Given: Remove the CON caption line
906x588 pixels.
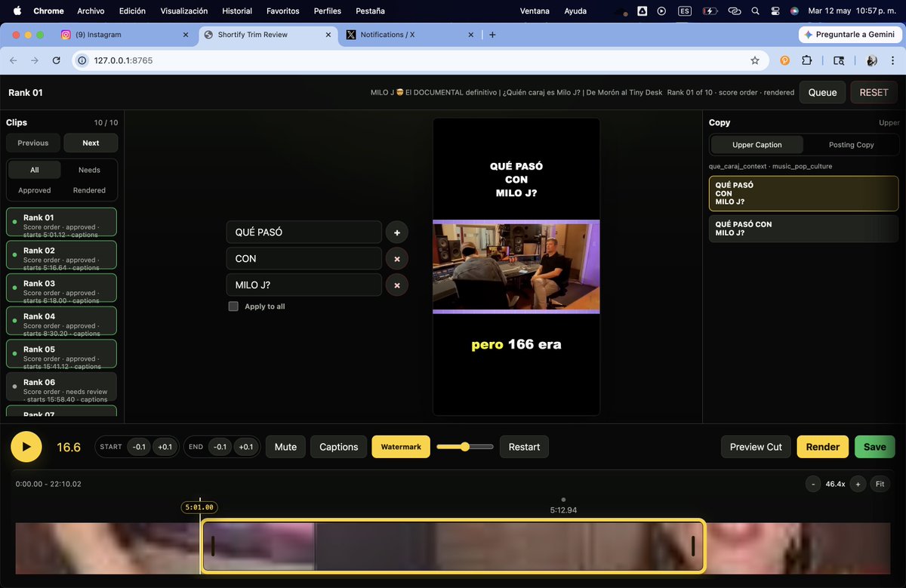Looking at the screenshot, I should pos(397,259).
